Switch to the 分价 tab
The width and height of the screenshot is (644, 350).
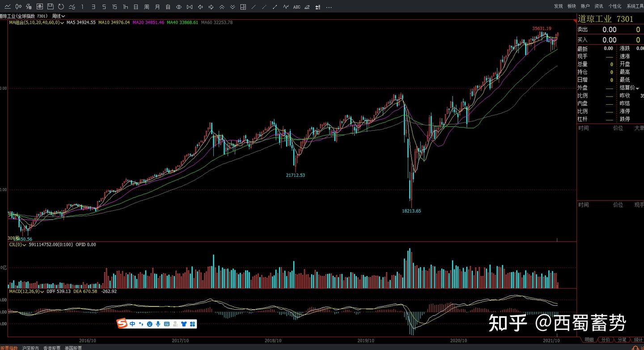click(x=605, y=340)
